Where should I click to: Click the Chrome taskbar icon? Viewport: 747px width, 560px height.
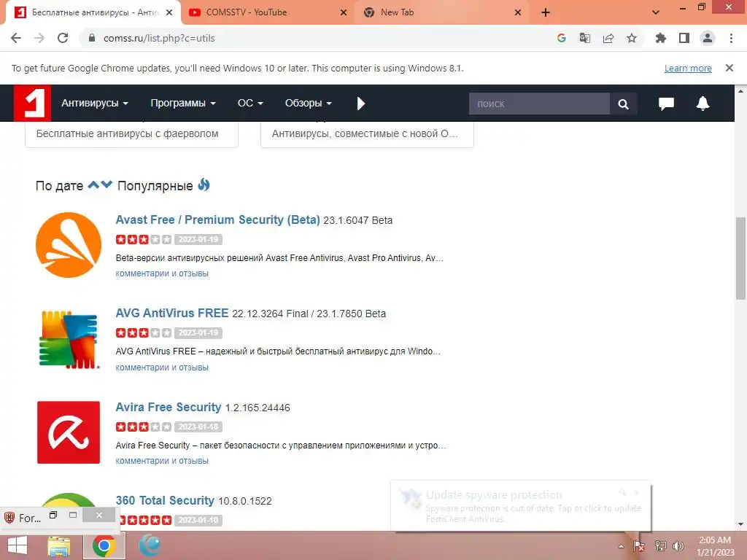click(104, 545)
